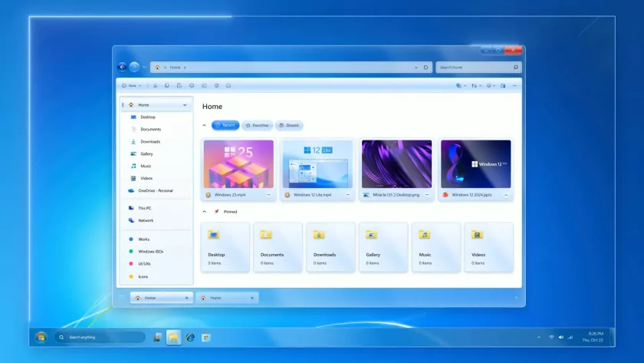
Task: Open more options for Windows 12 Lite.mp4
Action: pyautogui.click(x=348, y=195)
